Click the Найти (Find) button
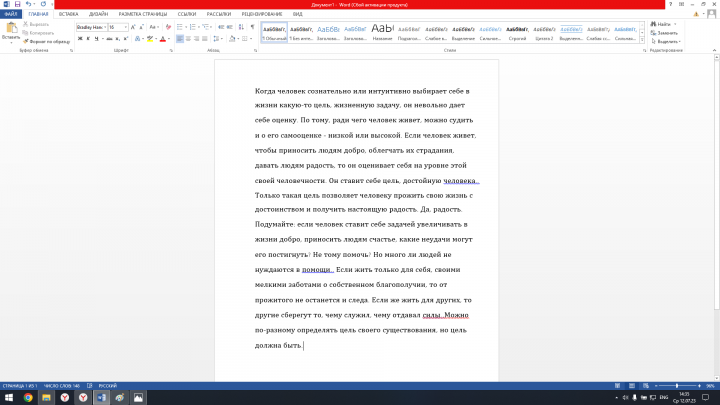Screen dimensions: 720x405 [x=664, y=24]
